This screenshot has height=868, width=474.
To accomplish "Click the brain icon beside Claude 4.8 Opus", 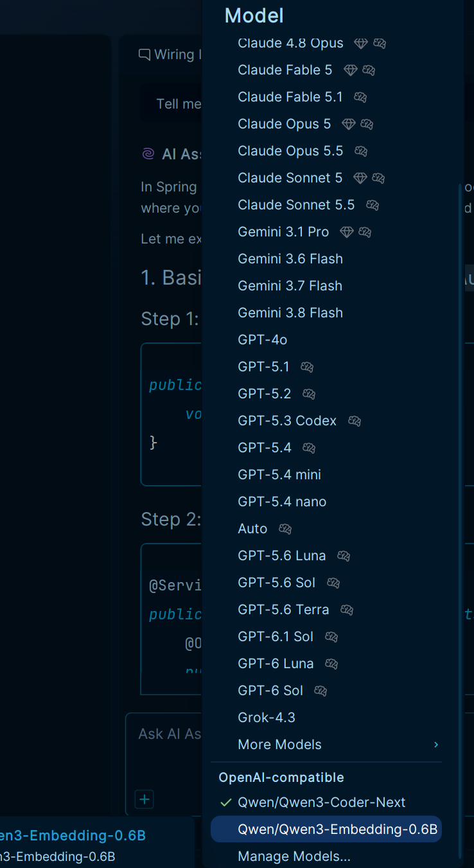I will tap(379, 43).
